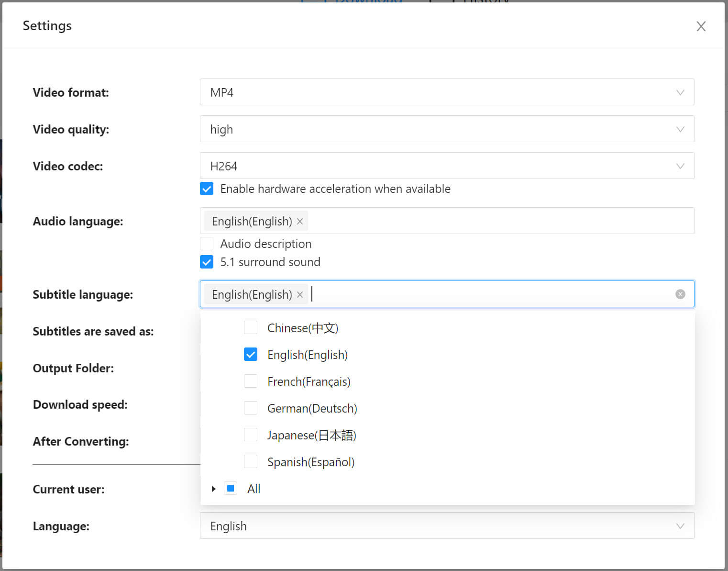
Task: Uncheck English(English) in the subtitle list
Action: (251, 354)
